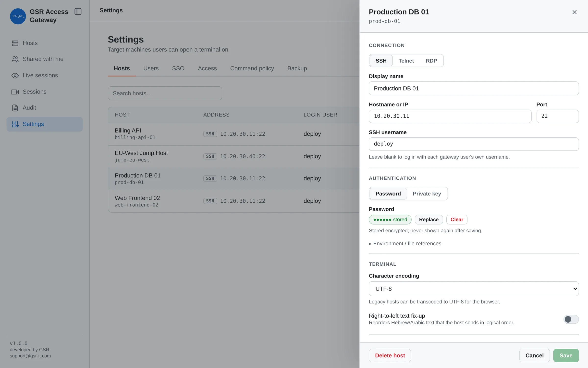Click the v1.0.0 version label
The height and width of the screenshot is (368, 588).
pos(19,343)
